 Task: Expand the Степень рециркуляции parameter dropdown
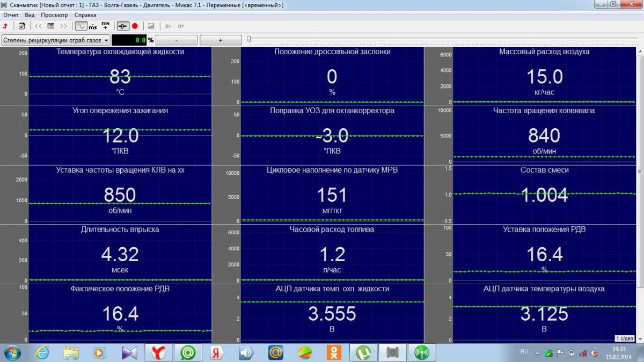[x=106, y=40]
